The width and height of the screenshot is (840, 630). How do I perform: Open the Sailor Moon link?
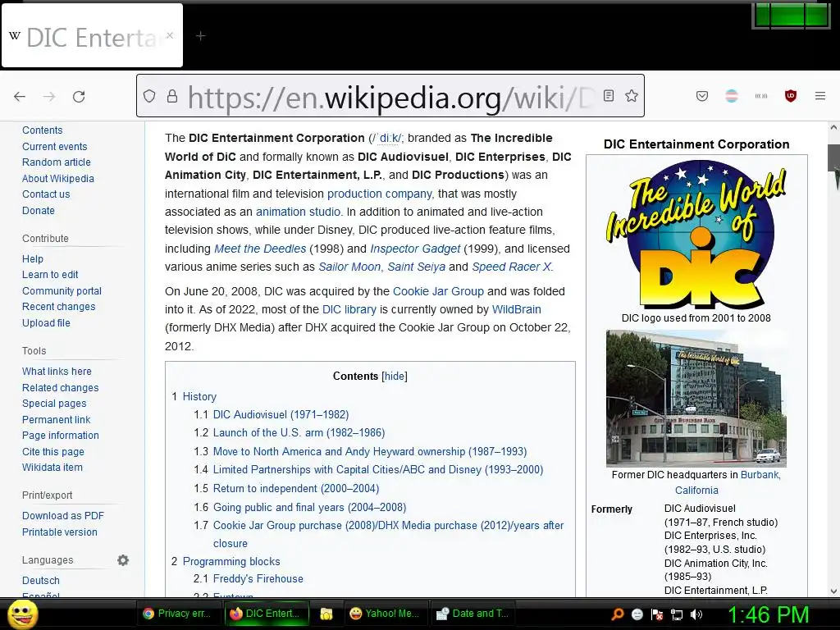pos(349,267)
